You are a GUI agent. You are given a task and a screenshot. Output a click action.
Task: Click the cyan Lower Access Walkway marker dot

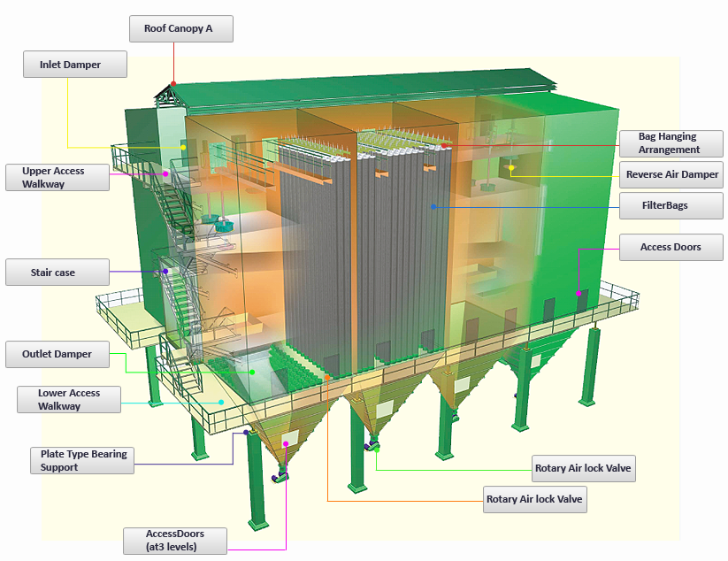point(221,403)
